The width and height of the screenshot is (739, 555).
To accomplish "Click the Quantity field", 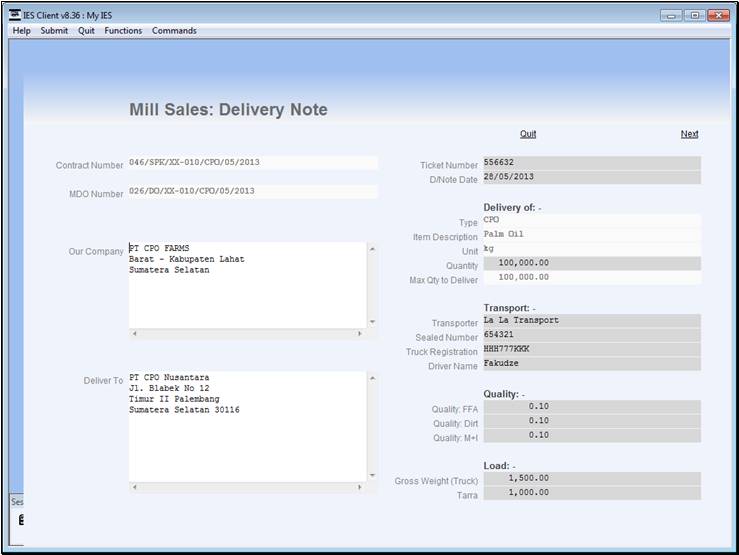I will point(592,263).
